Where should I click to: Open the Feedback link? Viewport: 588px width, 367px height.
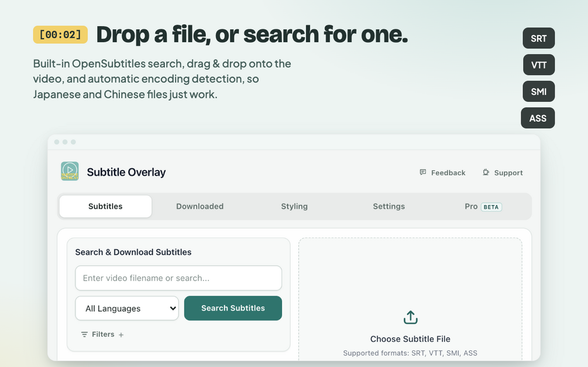pos(442,172)
